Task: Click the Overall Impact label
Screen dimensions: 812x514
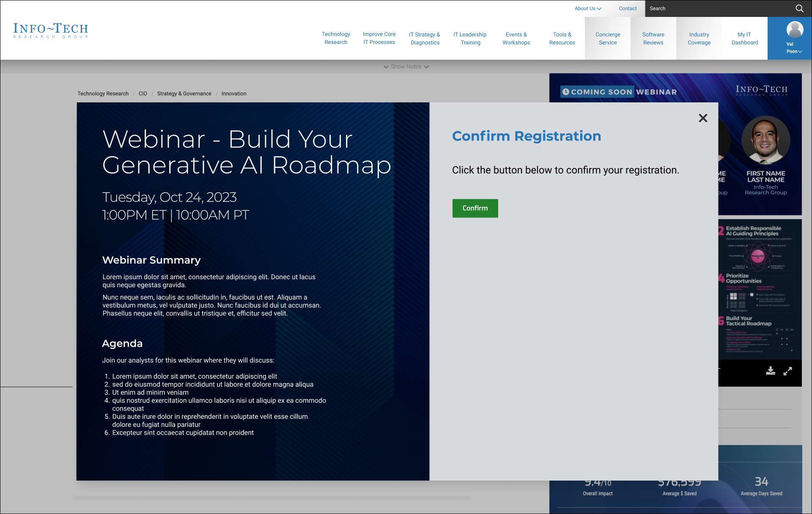Action: click(x=598, y=494)
